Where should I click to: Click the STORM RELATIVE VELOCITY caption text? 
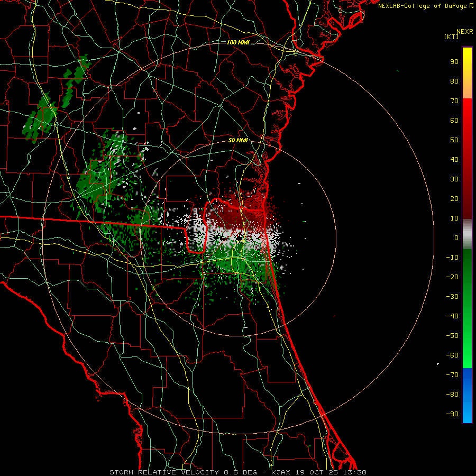(x=164, y=472)
